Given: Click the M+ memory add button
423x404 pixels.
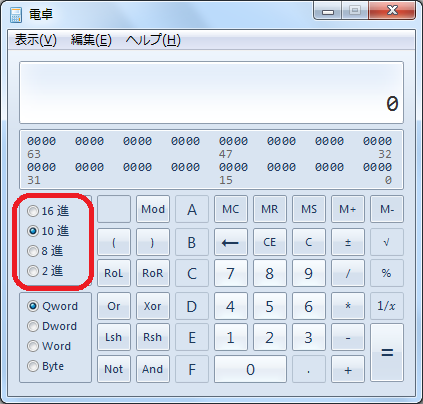Looking at the screenshot, I should pos(348,209).
